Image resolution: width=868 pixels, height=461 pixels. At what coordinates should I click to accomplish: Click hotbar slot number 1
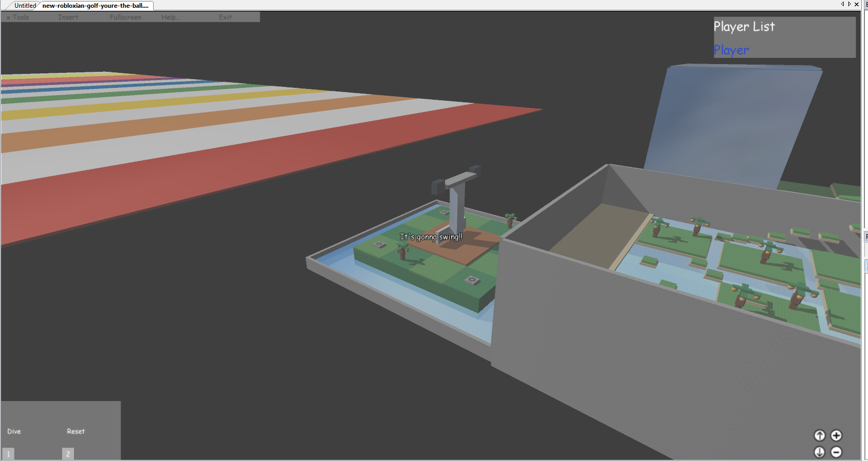(8, 454)
